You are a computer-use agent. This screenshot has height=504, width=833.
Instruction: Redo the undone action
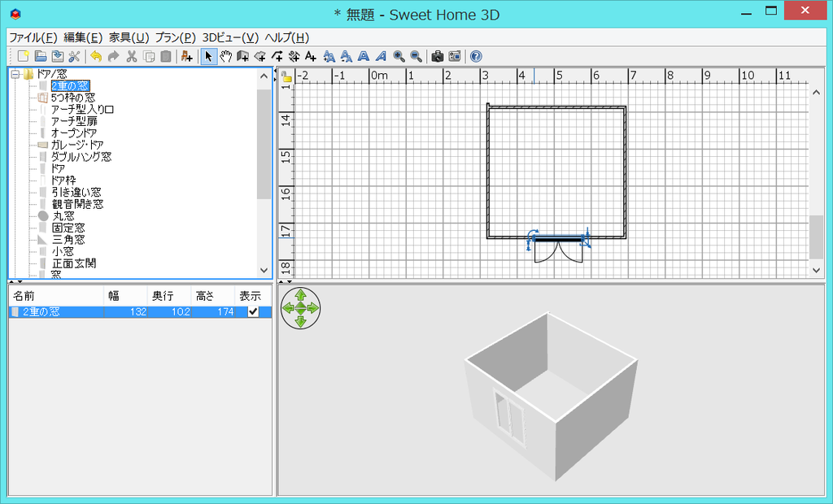pyautogui.click(x=113, y=56)
